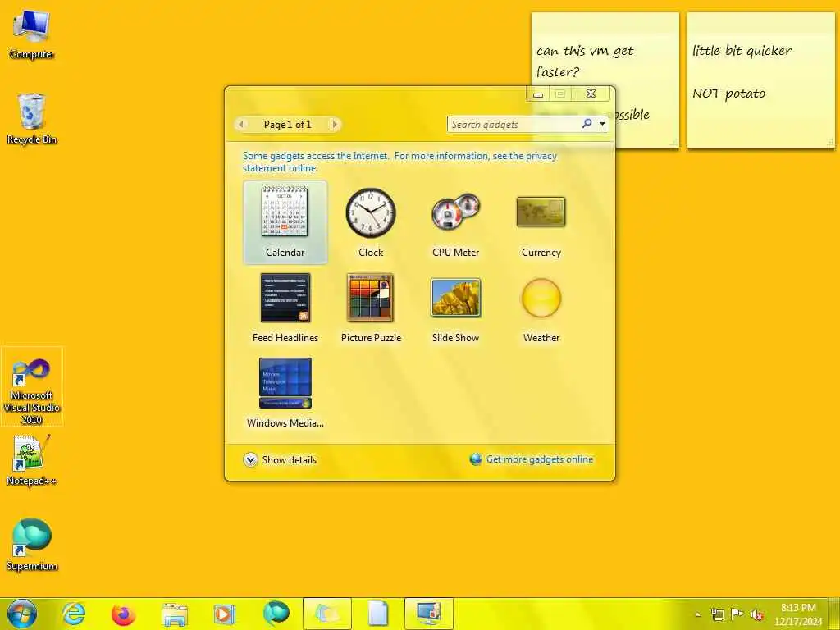The image size is (840, 630).
Task: Switch to the blank document taskbar button
Action: click(377, 614)
